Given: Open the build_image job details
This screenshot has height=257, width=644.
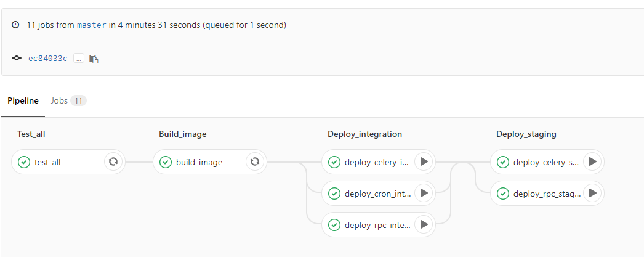Looking at the screenshot, I should 199,163.
